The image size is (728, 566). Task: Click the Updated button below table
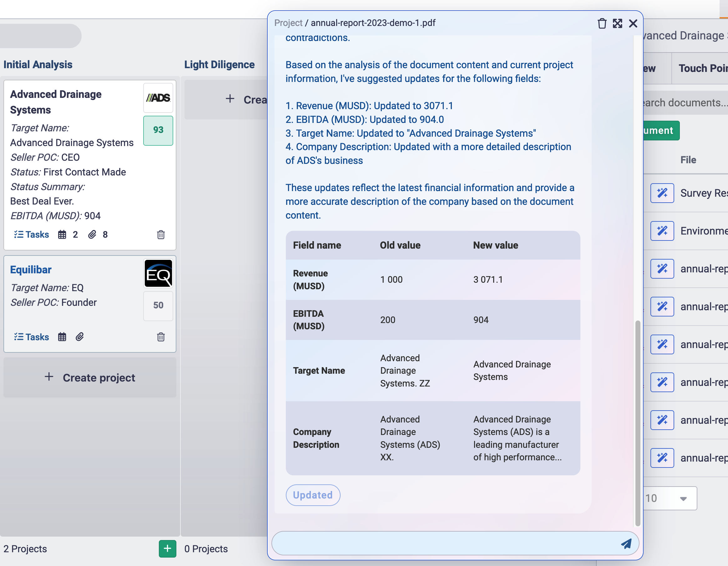[x=313, y=495]
